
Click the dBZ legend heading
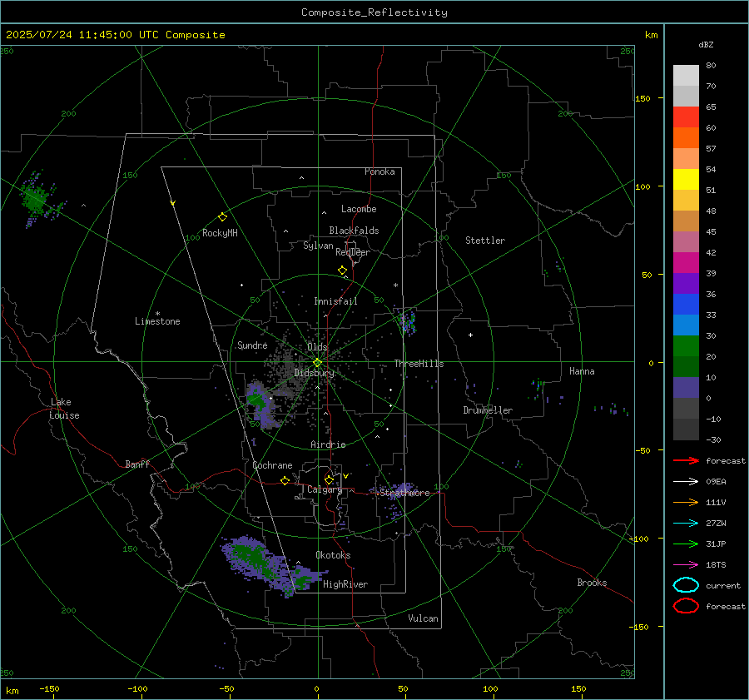(706, 44)
